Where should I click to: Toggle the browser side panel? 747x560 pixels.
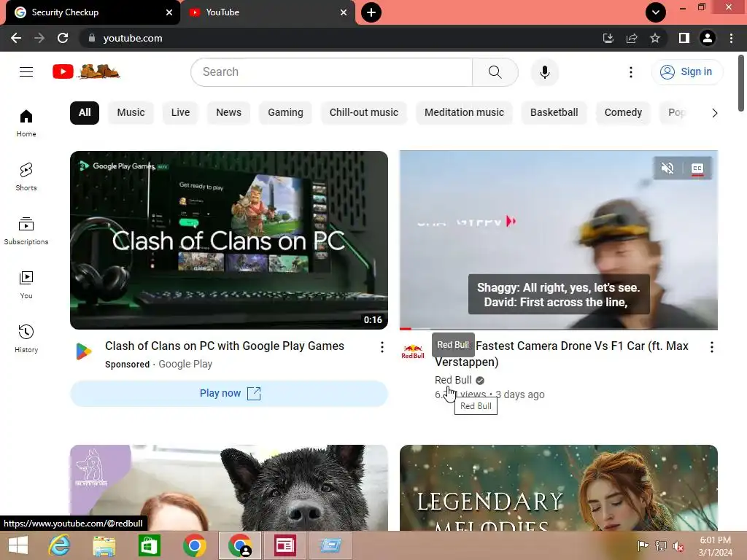[x=684, y=38]
